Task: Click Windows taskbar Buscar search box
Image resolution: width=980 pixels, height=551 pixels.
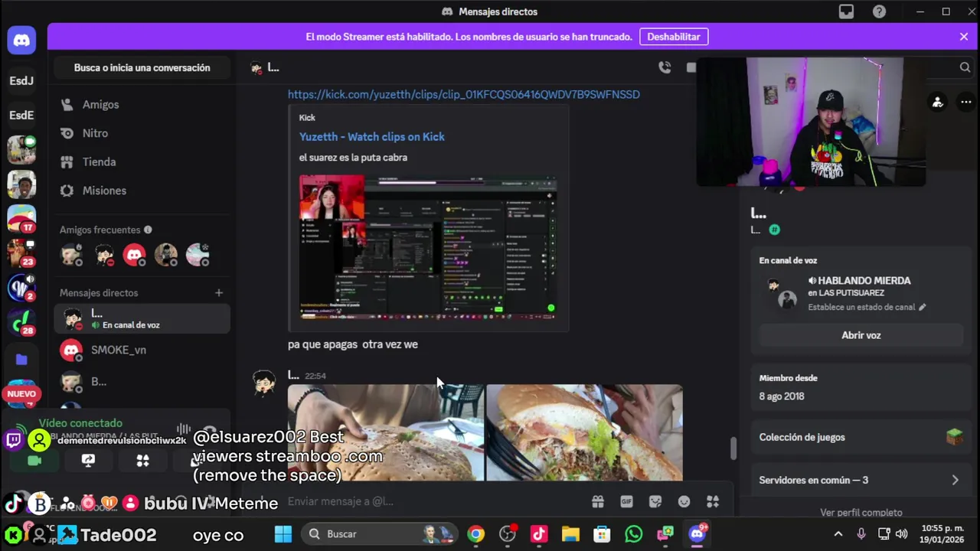Action: pos(379,534)
